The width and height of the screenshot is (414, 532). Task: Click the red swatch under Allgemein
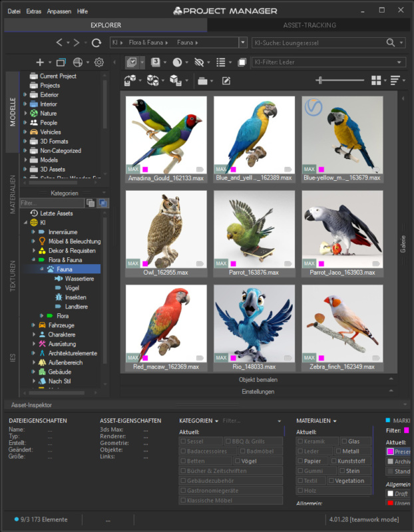coord(390,503)
